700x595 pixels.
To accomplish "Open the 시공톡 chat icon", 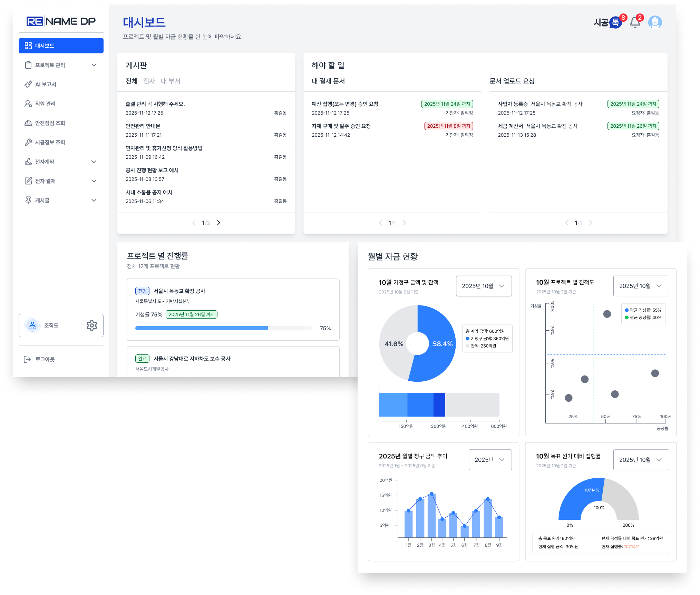I will [615, 23].
